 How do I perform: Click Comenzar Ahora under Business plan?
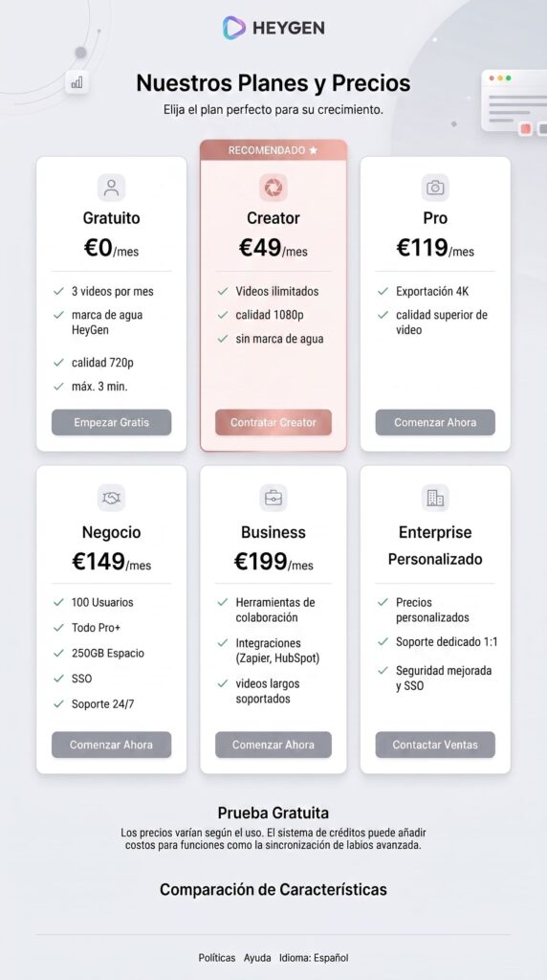point(273,745)
